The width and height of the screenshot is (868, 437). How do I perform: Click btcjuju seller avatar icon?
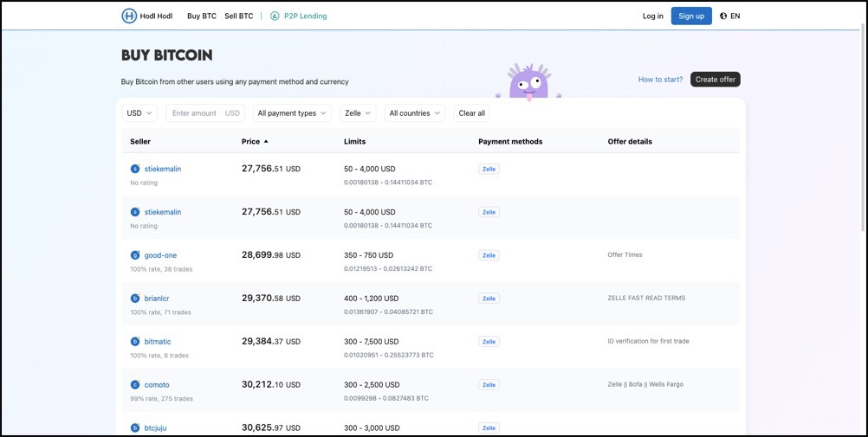point(135,427)
